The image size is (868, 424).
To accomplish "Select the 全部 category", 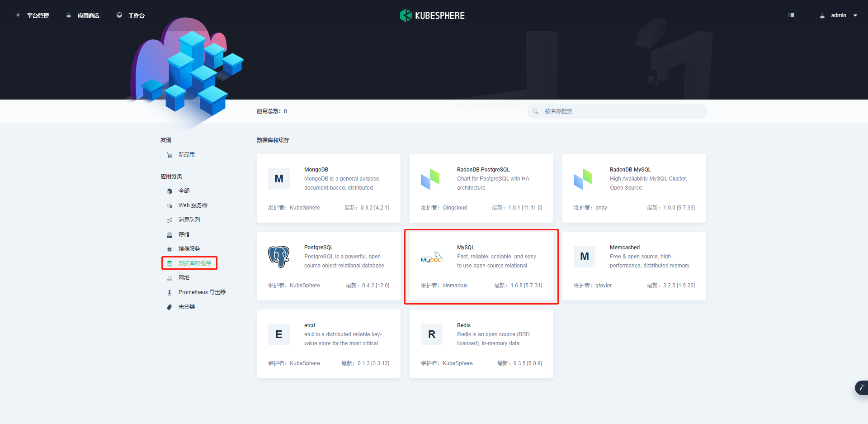I will 184,191.
